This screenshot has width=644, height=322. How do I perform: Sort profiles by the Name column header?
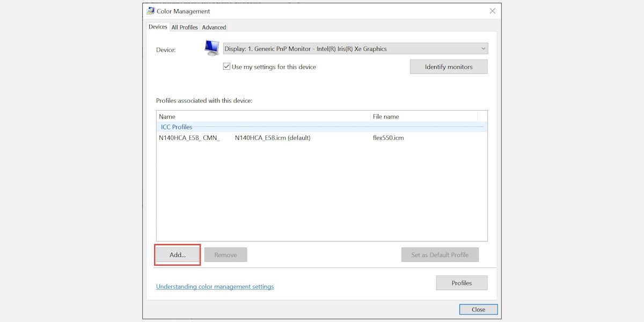coord(263,116)
